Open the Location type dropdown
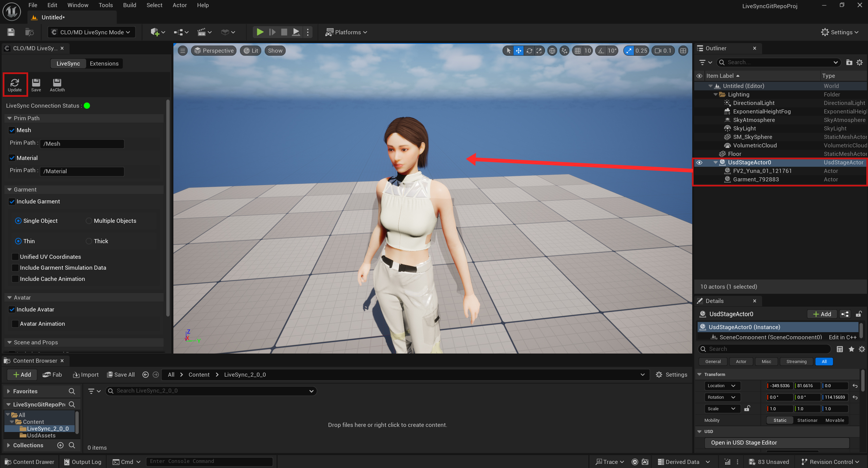Screen dimensions: 868x468 (x=722, y=386)
